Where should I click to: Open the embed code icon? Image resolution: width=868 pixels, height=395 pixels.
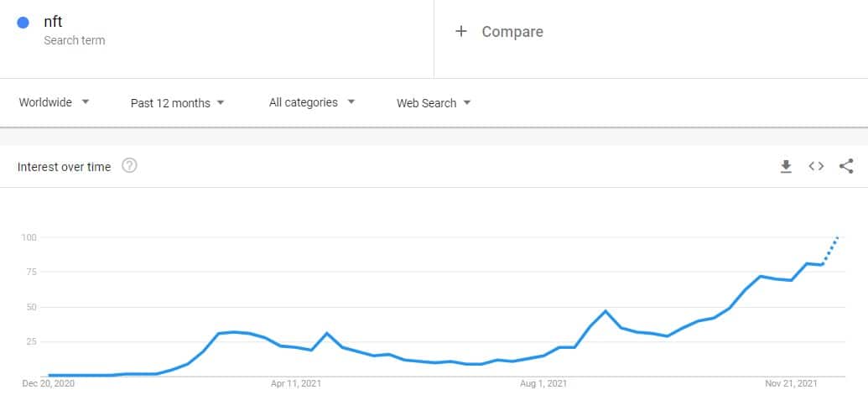click(816, 166)
